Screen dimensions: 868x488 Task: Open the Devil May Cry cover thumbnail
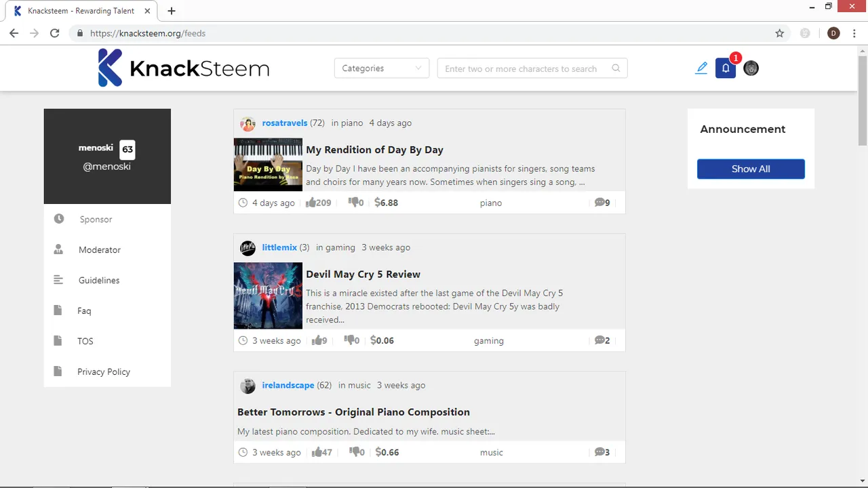coord(268,296)
